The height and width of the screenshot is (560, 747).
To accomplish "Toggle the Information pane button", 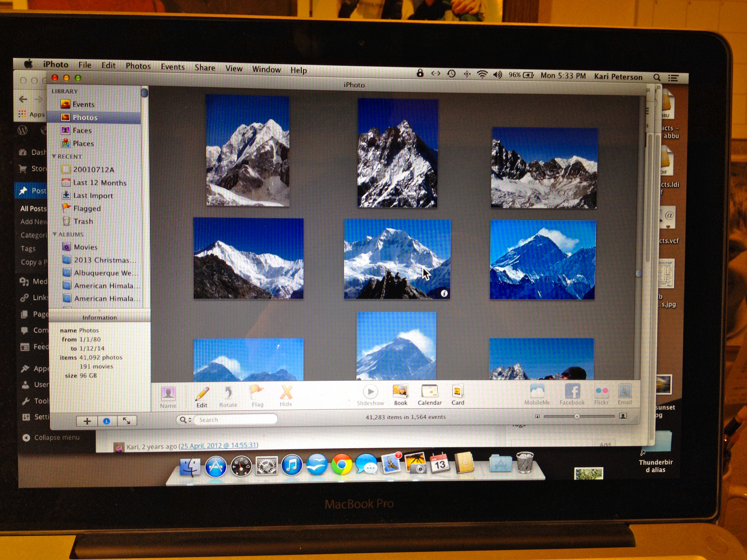I will (x=107, y=421).
